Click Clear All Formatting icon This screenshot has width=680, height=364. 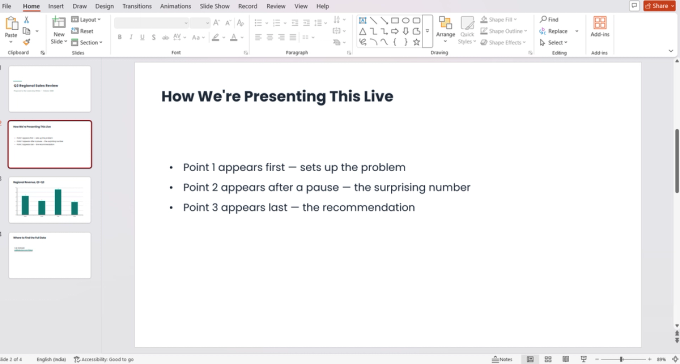click(x=241, y=23)
